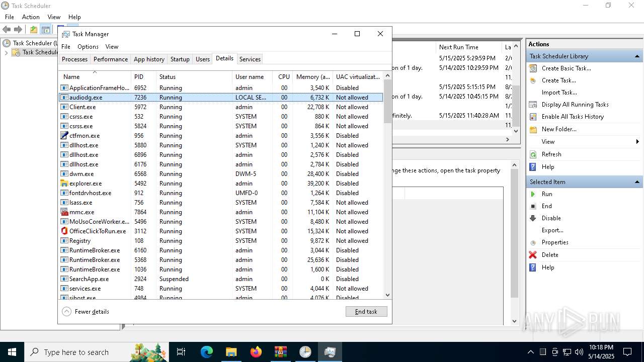Collapse the Task Scheduler Library actions section
Viewport: 644px width, 362px height.
pyautogui.click(x=637, y=56)
